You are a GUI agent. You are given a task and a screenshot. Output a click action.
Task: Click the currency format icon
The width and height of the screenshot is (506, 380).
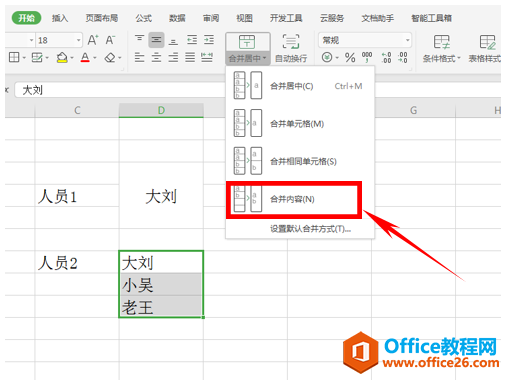tap(327, 58)
